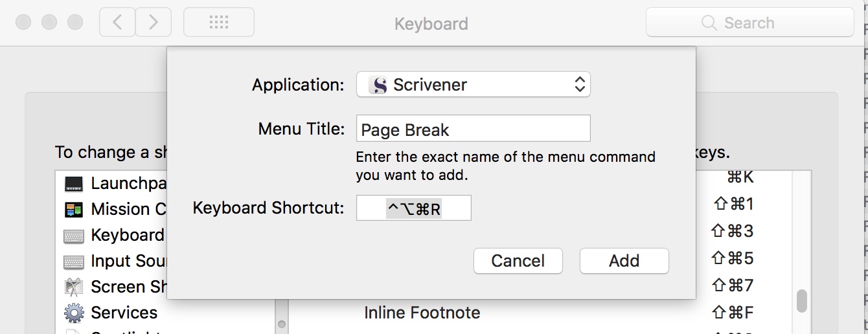Select the Services gear icon
The width and height of the screenshot is (868, 334).
(x=74, y=313)
